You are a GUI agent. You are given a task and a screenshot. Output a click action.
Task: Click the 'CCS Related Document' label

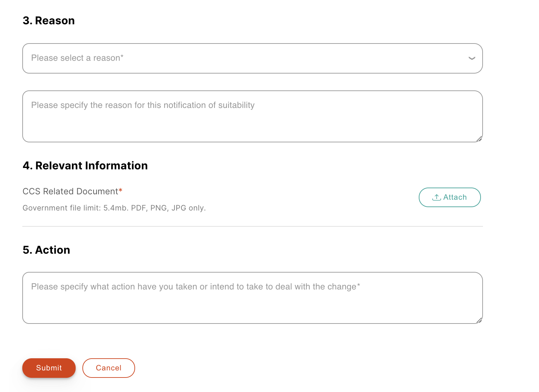(72, 191)
